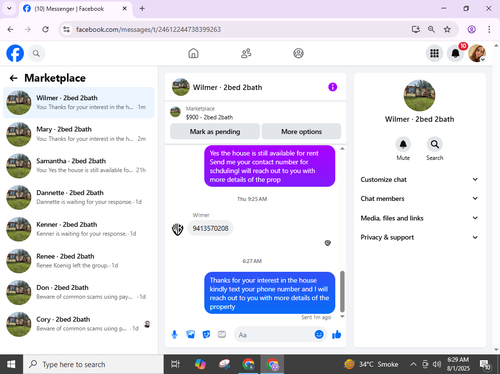Choose a GIF icon
The height and width of the screenshot is (374, 500).
tap(222, 334)
